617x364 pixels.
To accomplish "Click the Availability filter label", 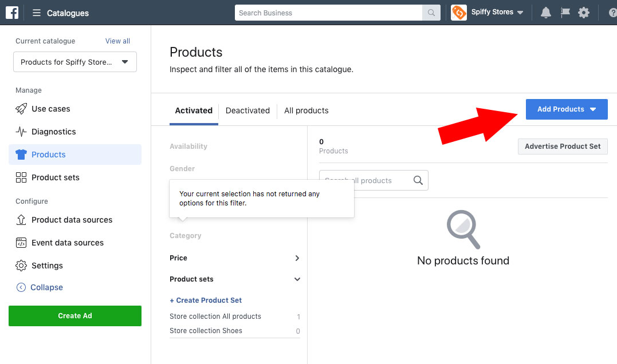I will coord(188,146).
